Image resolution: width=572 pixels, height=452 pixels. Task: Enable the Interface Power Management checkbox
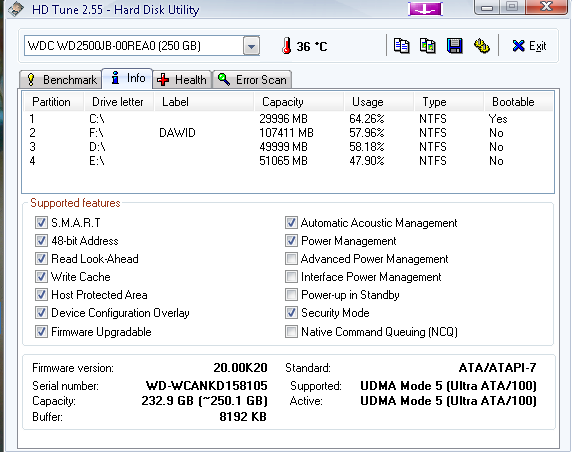291,277
